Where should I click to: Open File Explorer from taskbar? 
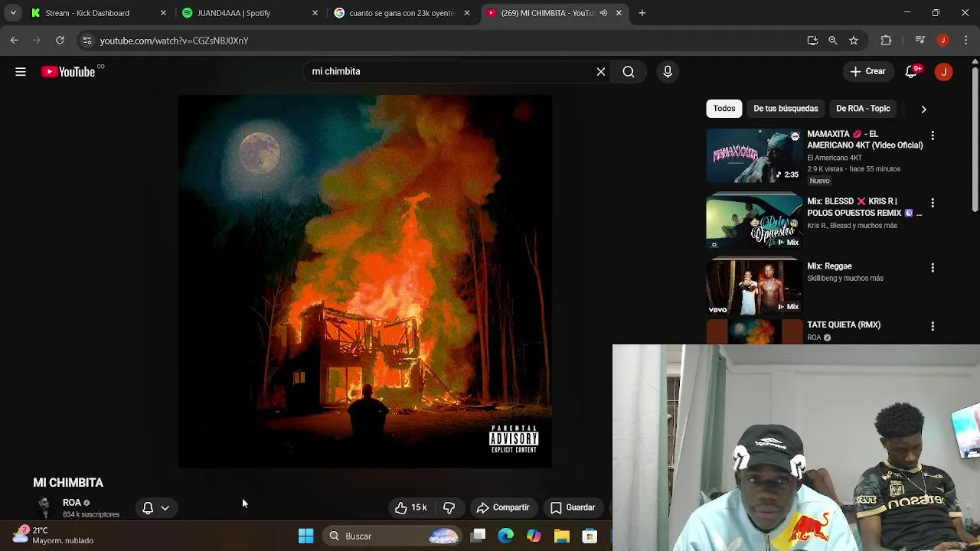561,536
